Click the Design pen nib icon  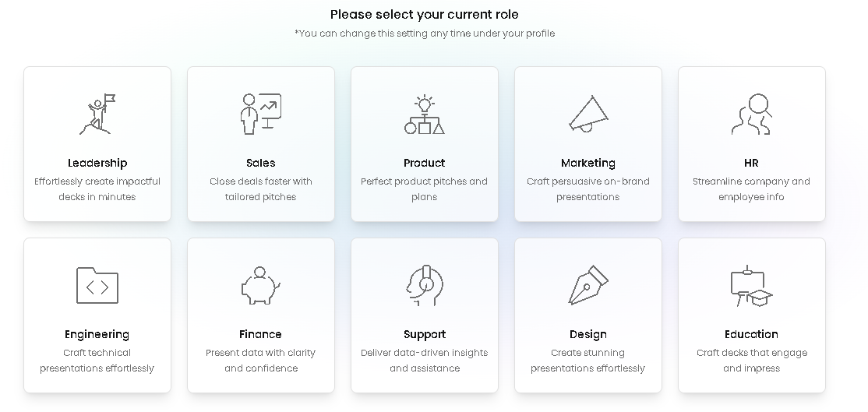click(x=588, y=285)
